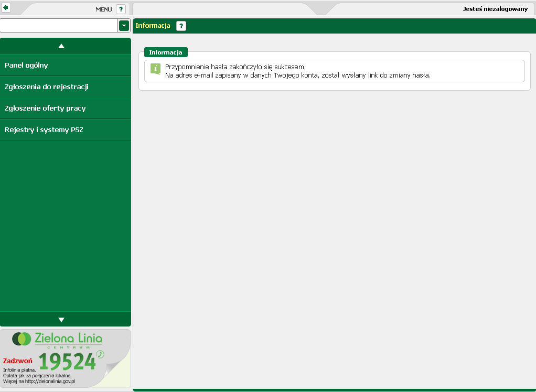Open Rejestry i systemy PSZ menu item
Screen dimensions: 536x392
[x=65, y=130]
